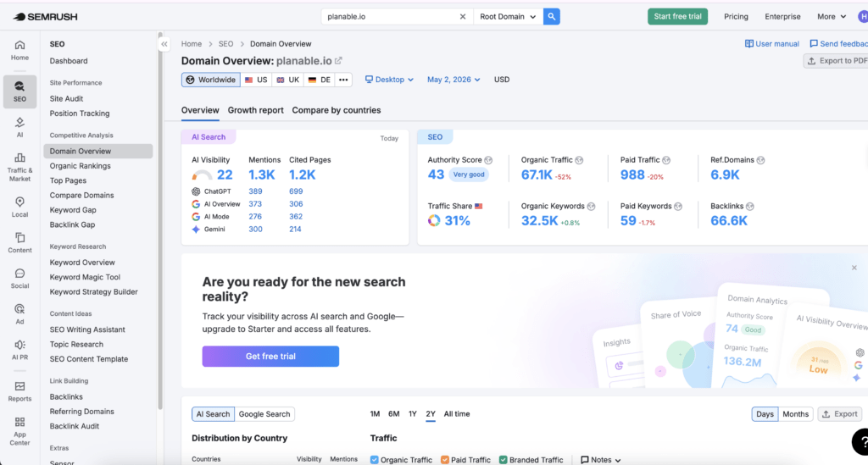The image size is (868, 465).
Task: Toggle the Paid Traffic checkbox
Action: 444,460
